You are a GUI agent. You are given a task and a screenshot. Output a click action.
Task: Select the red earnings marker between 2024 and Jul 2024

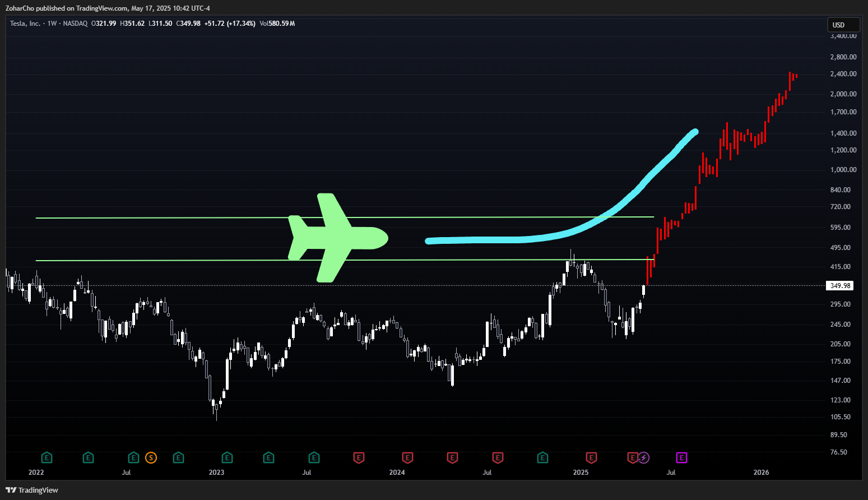(x=452, y=458)
